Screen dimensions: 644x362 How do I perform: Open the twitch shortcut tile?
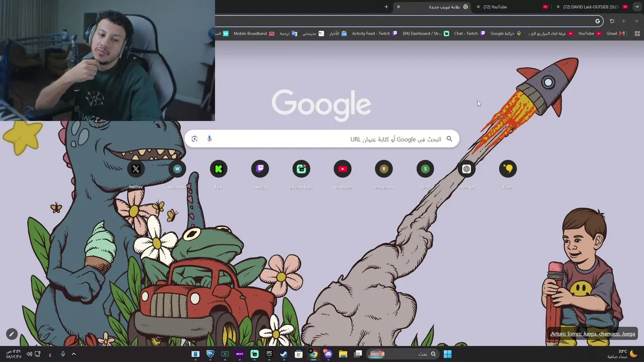[x=260, y=174]
